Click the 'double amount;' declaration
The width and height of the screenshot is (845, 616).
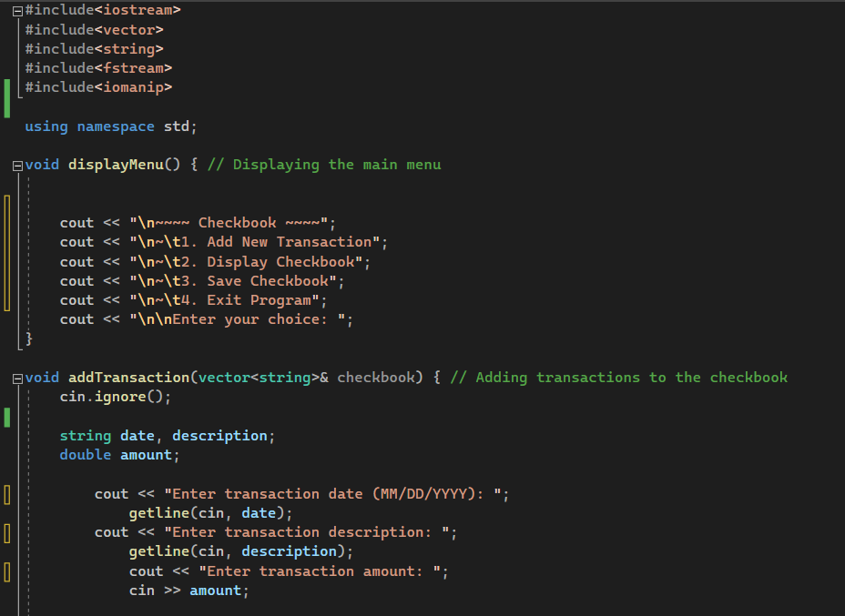(x=119, y=455)
